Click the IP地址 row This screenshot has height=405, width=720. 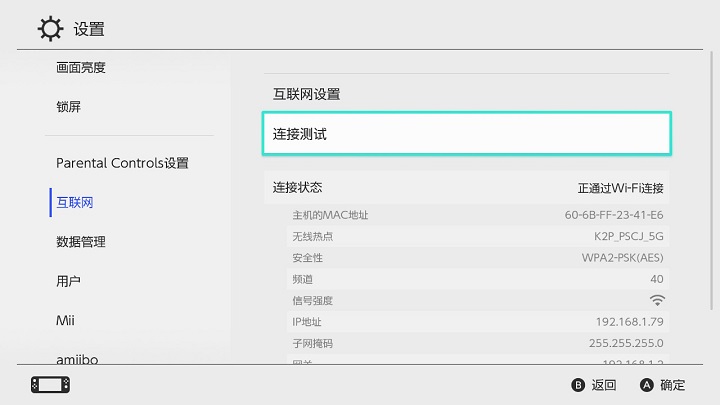click(x=478, y=321)
